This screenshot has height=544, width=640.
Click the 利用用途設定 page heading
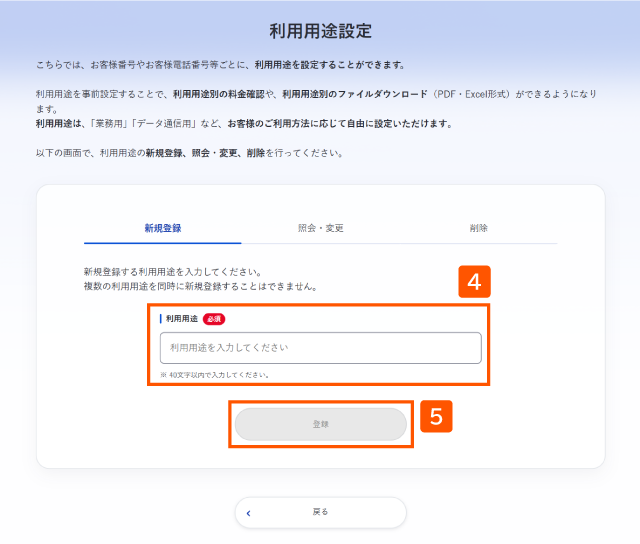(x=320, y=31)
